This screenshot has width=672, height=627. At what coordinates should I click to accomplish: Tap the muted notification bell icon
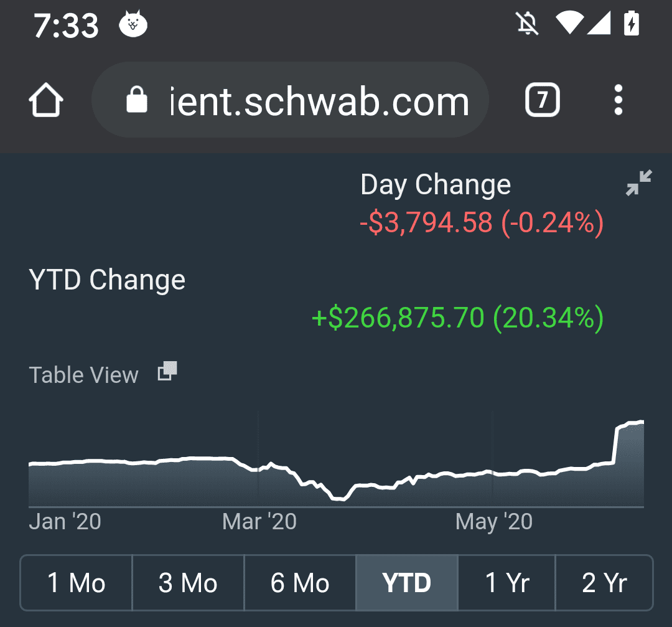point(528,24)
